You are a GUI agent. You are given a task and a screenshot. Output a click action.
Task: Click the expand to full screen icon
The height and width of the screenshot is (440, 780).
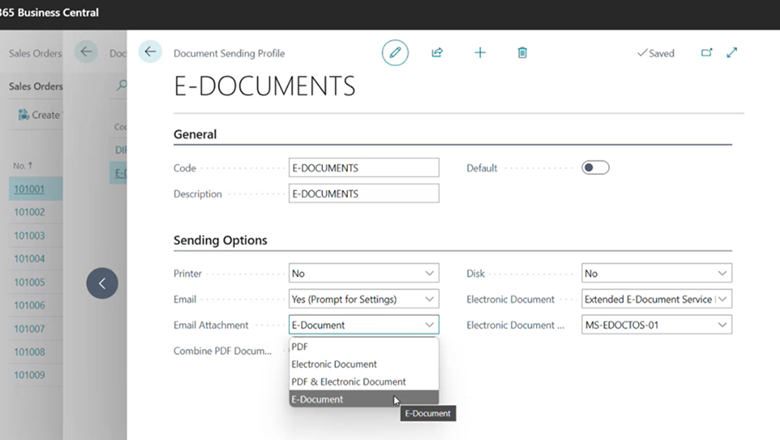(732, 53)
